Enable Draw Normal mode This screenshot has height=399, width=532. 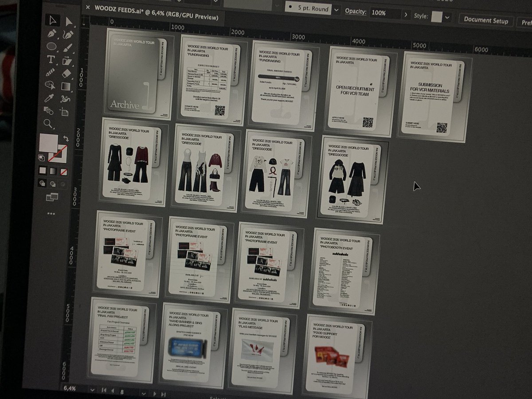pos(42,183)
